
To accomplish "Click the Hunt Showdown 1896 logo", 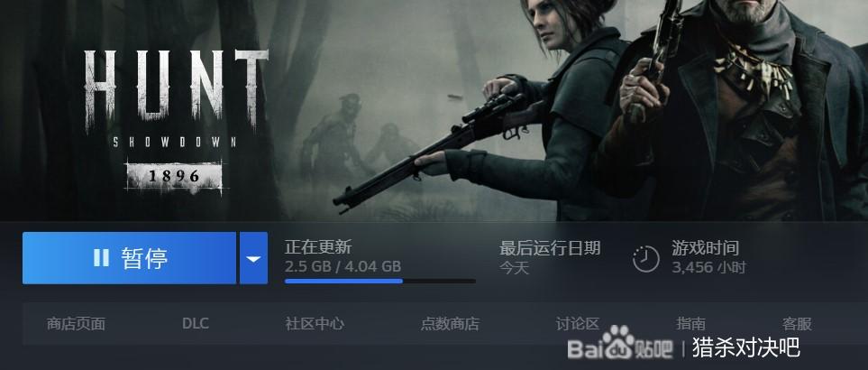I will (x=176, y=122).
